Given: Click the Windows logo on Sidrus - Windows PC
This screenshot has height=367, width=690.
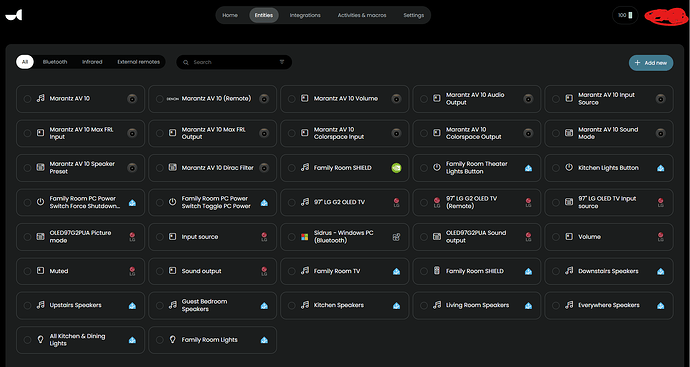Looking at the screenshot, I should click(305, 237).
